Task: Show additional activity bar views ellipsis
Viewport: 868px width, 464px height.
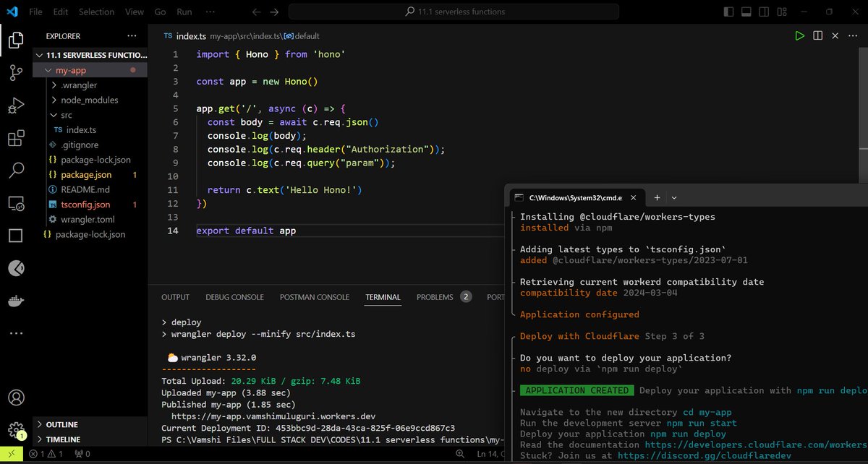Action: (x=16, y=333)
